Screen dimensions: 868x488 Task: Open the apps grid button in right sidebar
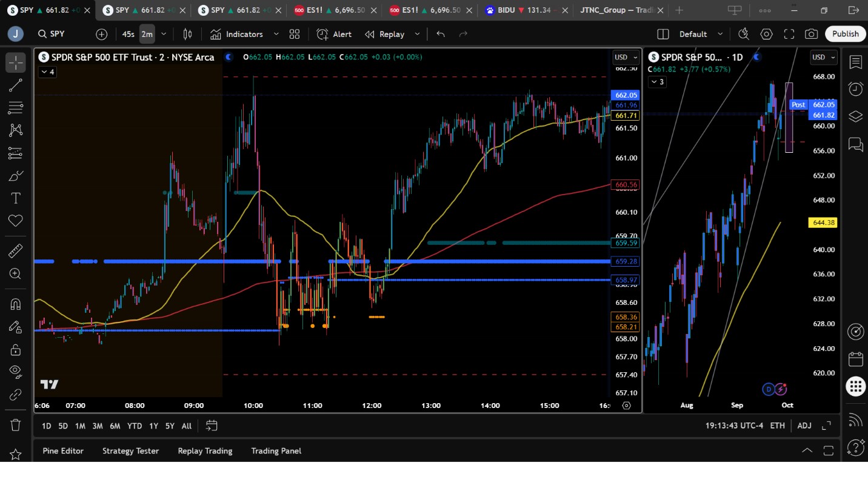[x=855, y=386]
